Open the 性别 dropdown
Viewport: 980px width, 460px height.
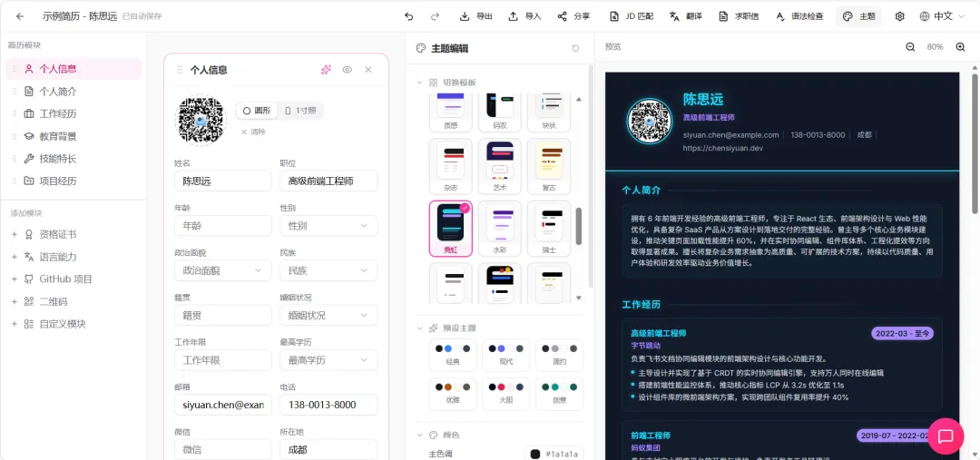point(328,226)
